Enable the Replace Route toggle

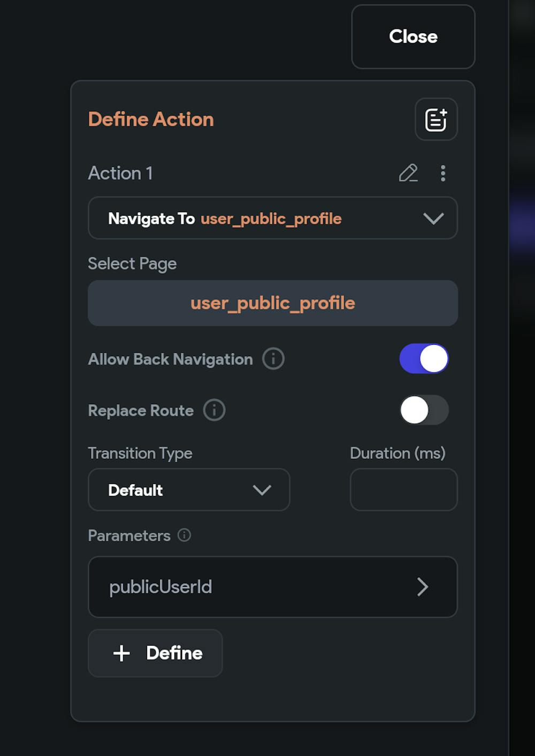point(424,410)
